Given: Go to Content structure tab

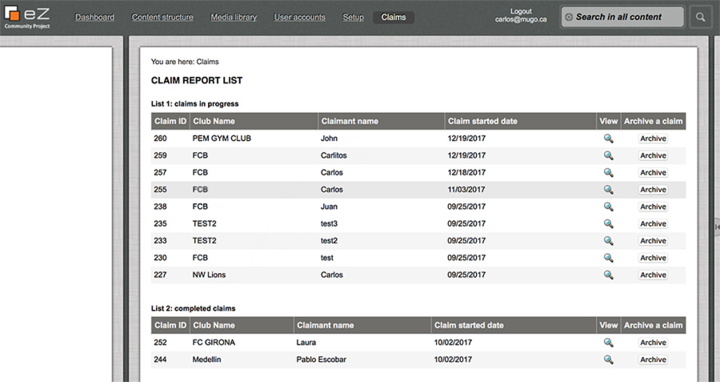Looking at the screenshot, I should click(x=163, y=17).
